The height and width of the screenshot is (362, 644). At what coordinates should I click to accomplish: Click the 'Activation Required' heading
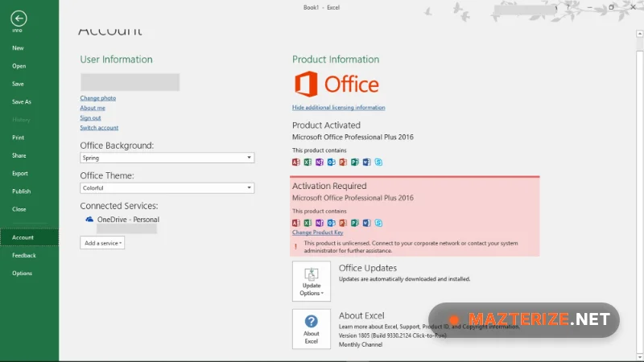click(329, 186)
